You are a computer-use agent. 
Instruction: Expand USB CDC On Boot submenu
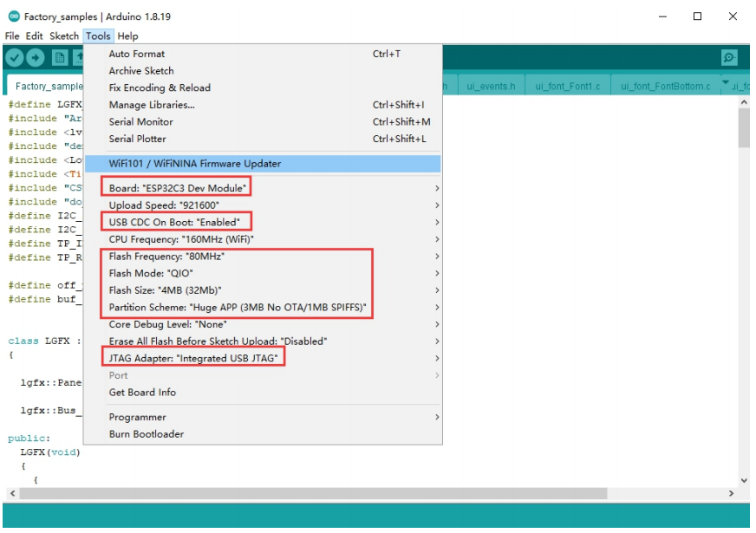(x=263, y=222)
